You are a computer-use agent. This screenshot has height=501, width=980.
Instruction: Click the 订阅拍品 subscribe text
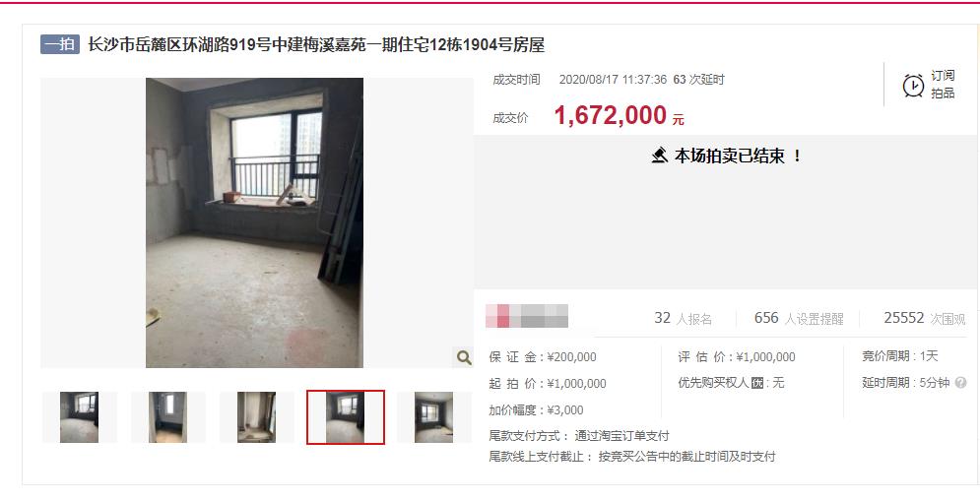pos(944,85)
